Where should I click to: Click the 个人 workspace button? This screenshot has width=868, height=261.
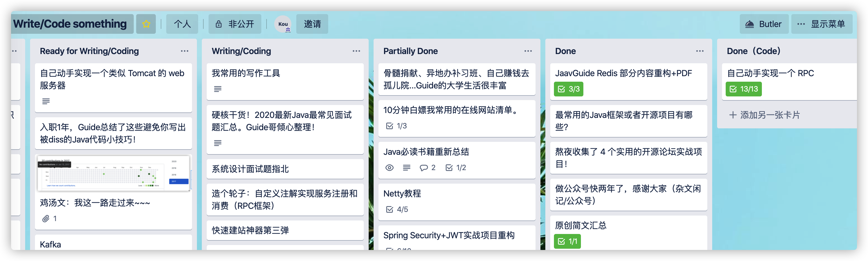182,24
